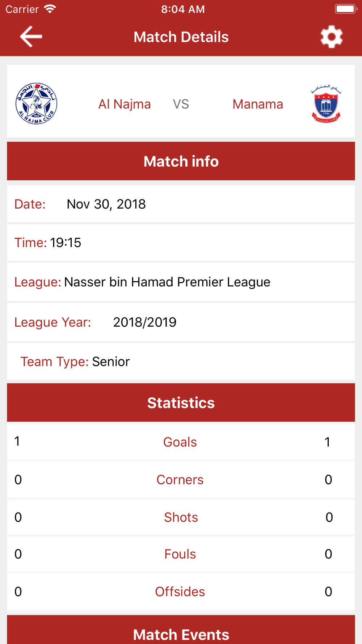This screenshot has height=644, width=362.
Task: Select the Match info section header
Action: point(181,161)
